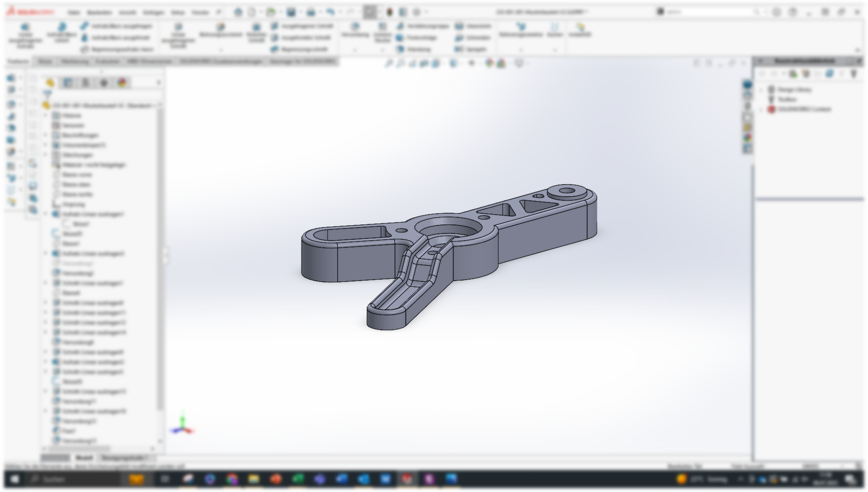Open the Einfügen menu
868x492 pixels.
[153, 12]
